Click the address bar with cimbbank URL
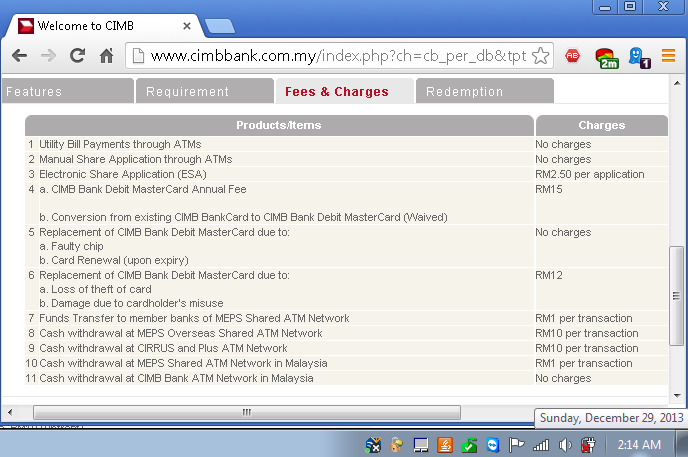 (x=338, y=56)
